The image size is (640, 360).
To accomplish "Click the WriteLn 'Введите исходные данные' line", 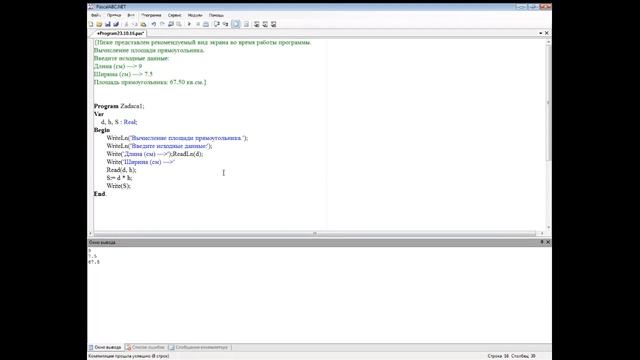I will tap(159, 146).
